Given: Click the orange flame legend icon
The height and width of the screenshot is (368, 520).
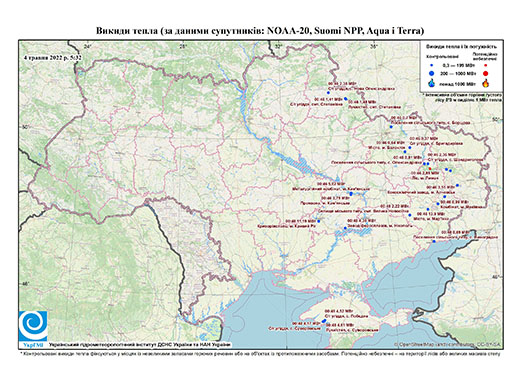Looking at the screenshot, I should (486, 83).
